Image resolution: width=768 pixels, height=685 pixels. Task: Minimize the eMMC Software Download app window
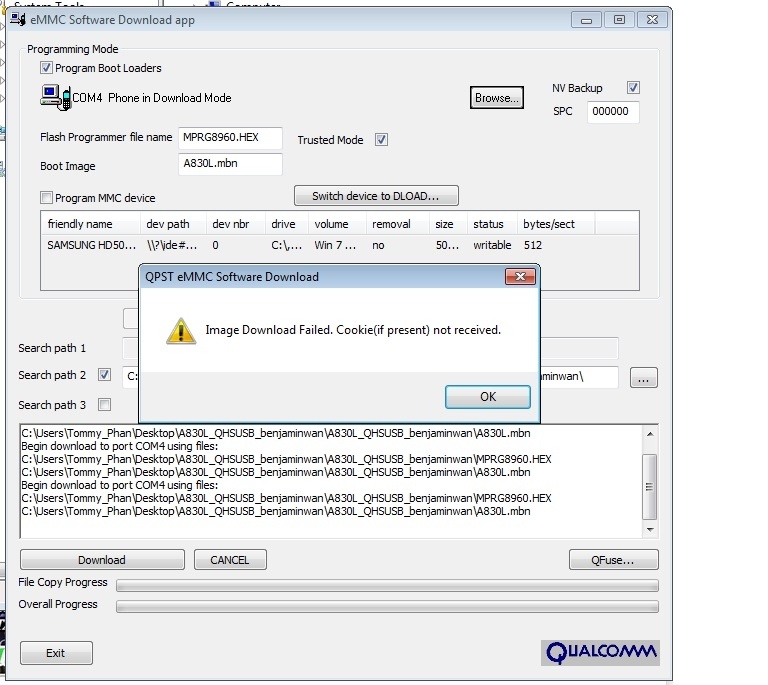point(586,20)
